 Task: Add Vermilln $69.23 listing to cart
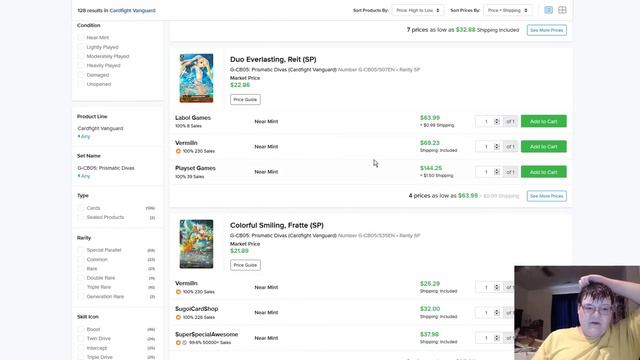[544, 147]
